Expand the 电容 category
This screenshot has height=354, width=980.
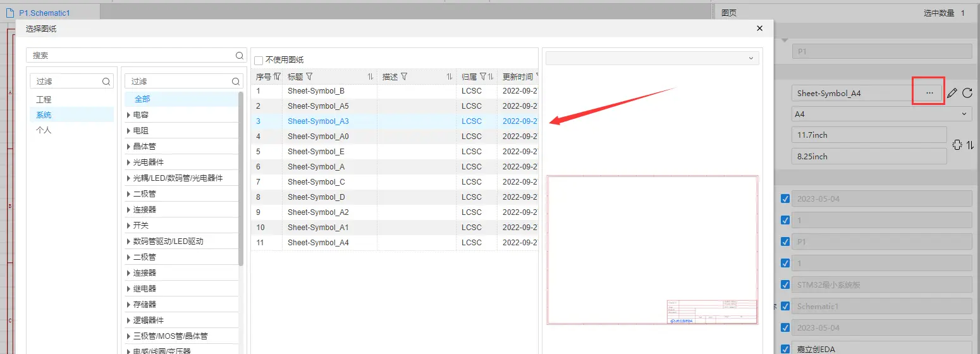click(x=129, y=115)
